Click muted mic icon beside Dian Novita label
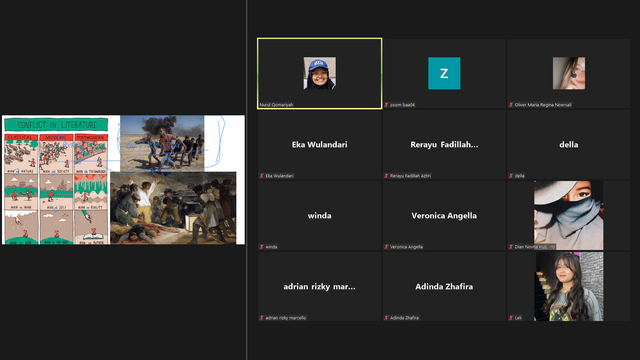The width and height of the screenshot is (640, 360). pos(511,247)
